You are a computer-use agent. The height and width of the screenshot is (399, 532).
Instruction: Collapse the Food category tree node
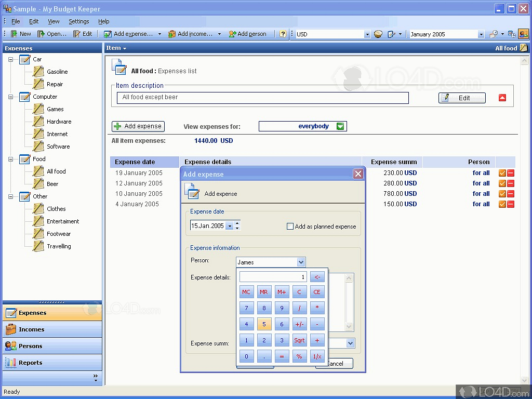11,159
